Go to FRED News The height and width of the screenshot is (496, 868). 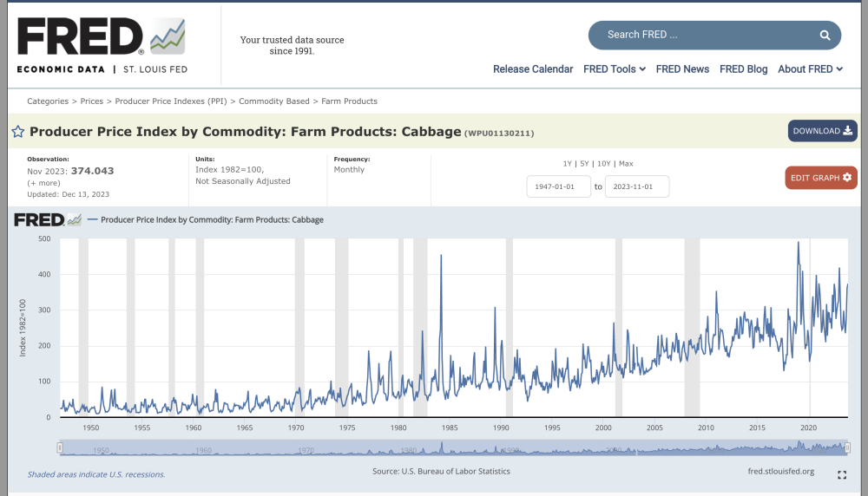pyautogui.click(x=682, y=69)
